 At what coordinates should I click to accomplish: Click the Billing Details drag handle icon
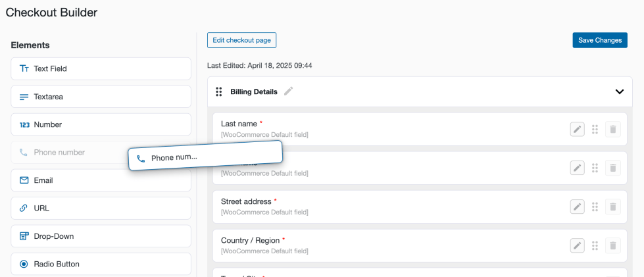pos(218,92)
